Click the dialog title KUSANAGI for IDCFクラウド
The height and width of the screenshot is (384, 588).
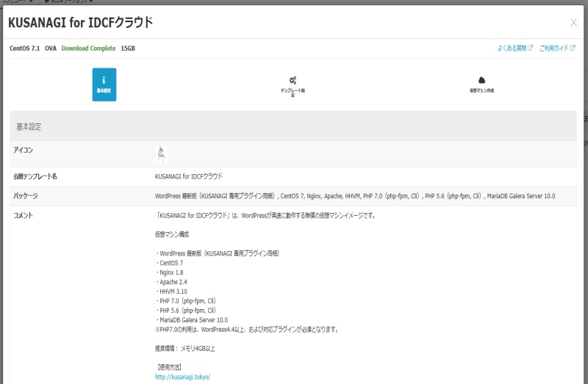coord(80,23)
